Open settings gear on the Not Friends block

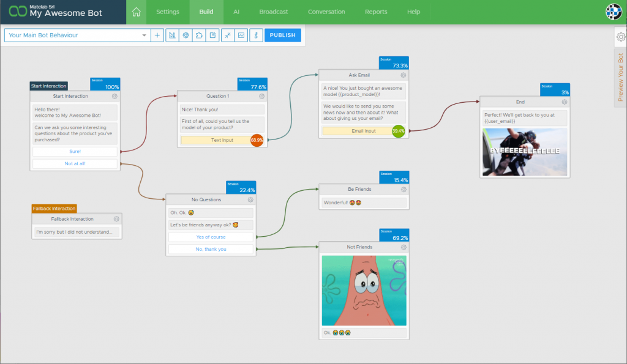click(404, 247)
